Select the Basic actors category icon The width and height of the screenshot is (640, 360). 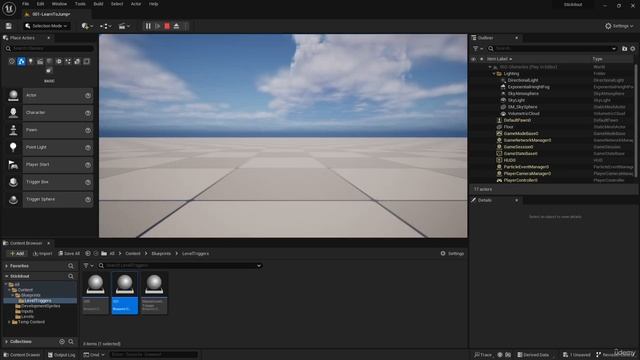click(21, 61)
